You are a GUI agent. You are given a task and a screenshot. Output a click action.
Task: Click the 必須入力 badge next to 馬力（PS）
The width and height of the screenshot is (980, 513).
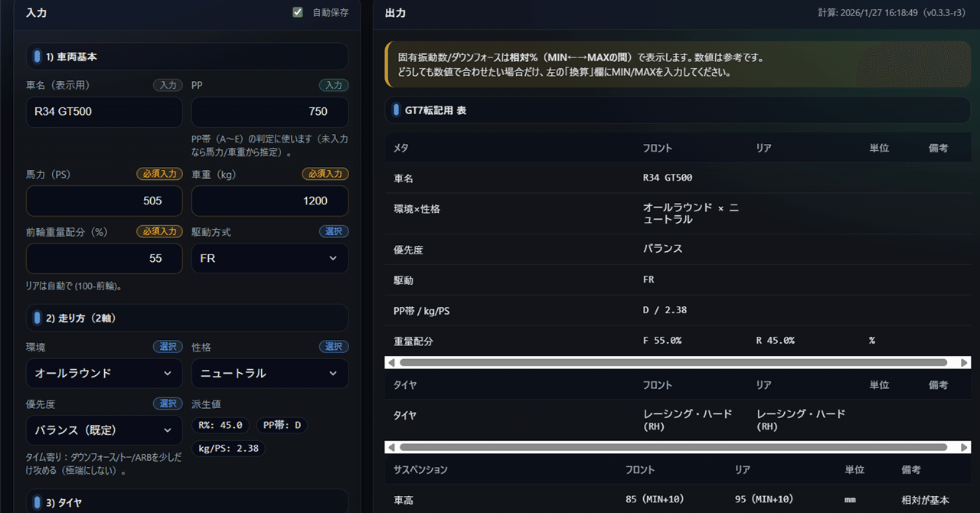tap(159, 173)
